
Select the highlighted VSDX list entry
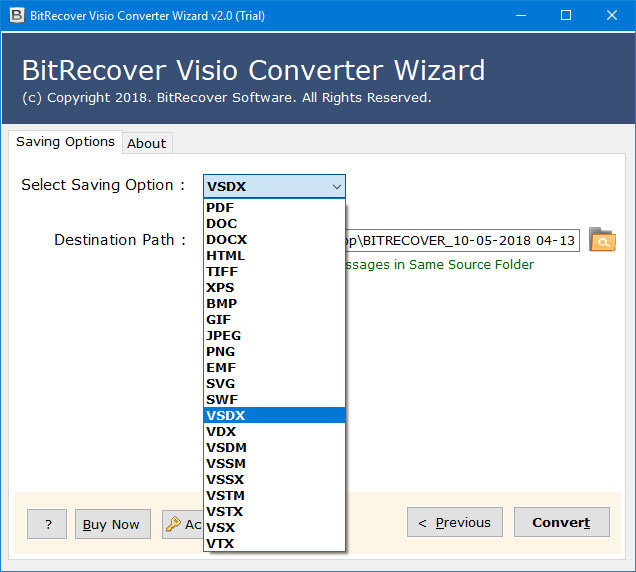(274, 415)
